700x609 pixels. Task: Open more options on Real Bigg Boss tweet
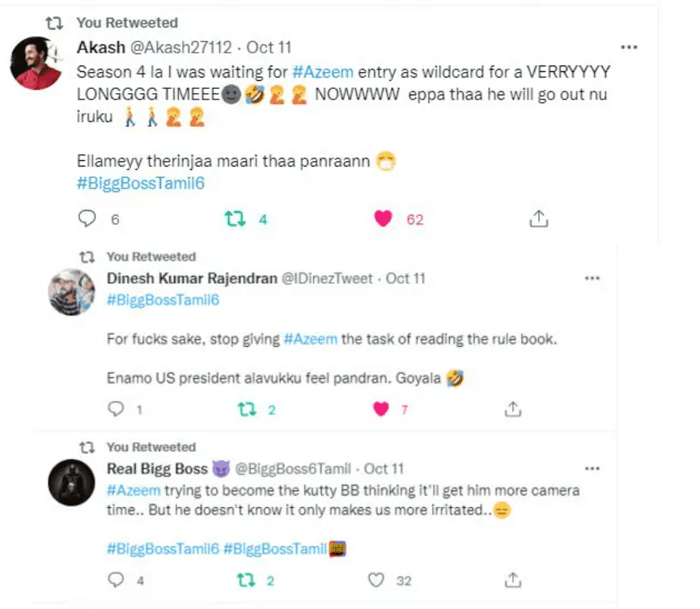click(592, 468)
